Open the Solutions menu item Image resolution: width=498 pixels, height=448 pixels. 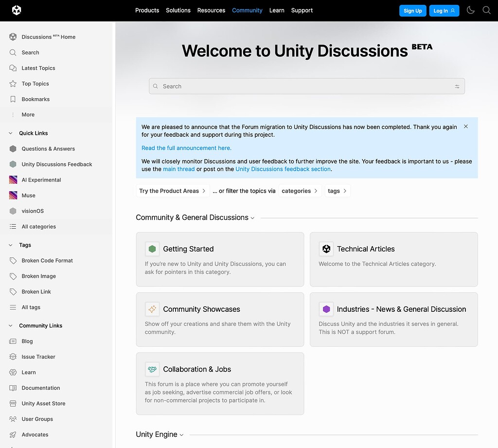(178, 10)
